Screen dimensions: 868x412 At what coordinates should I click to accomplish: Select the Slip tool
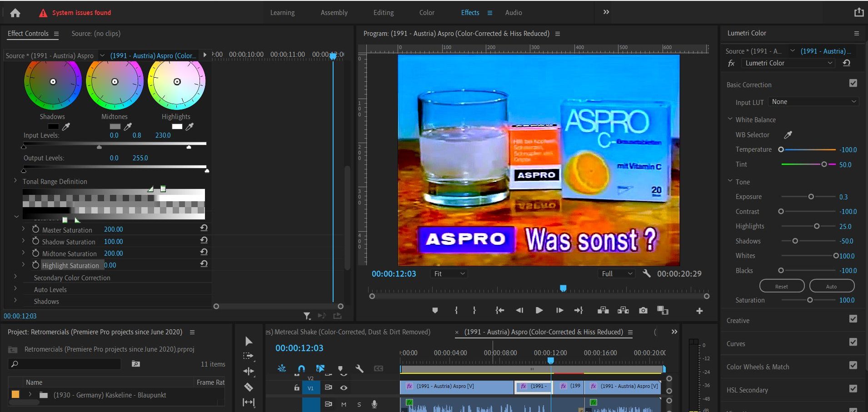tap(249, 402)
